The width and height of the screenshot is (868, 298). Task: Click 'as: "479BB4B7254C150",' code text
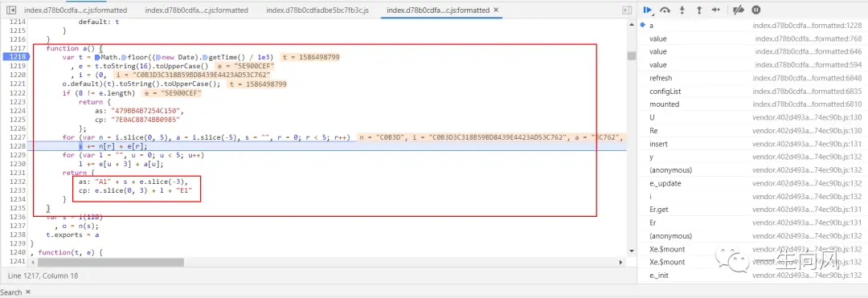[139, 111]
